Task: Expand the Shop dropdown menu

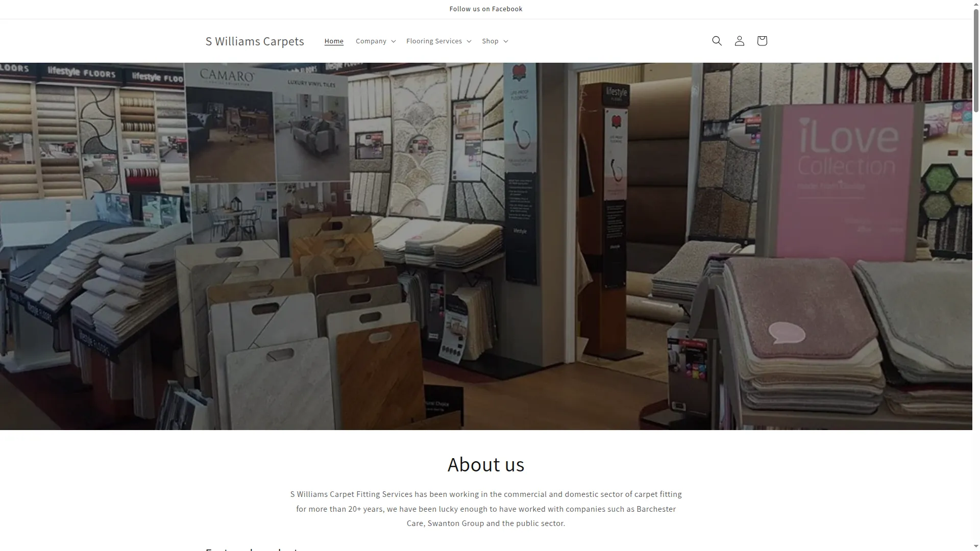Action: (495, 41)
